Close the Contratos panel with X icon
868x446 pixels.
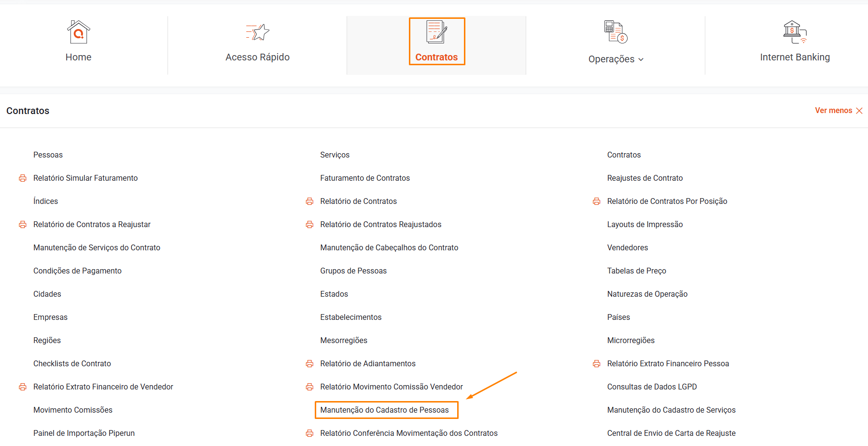(859, 111)
